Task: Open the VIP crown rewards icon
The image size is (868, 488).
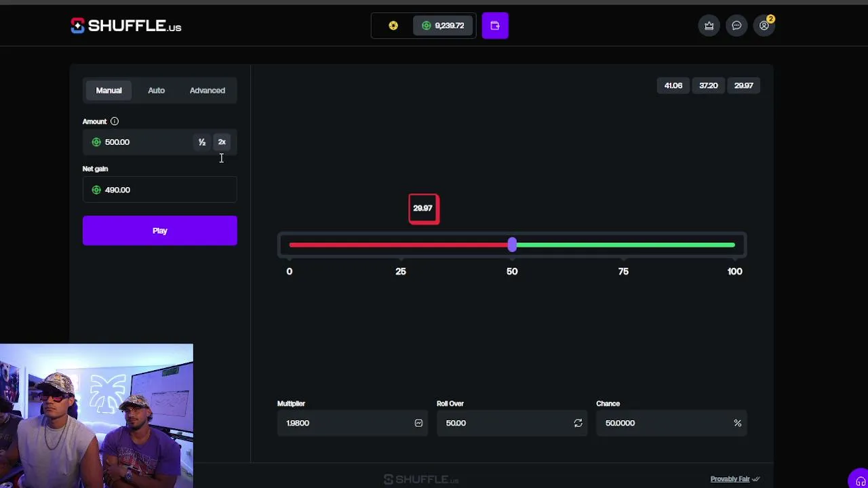Action: (709, 26)
